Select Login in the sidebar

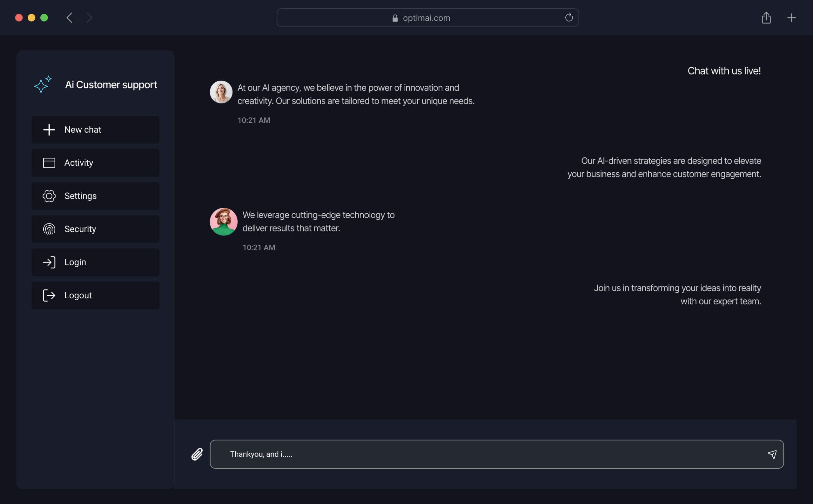(95, 262)
